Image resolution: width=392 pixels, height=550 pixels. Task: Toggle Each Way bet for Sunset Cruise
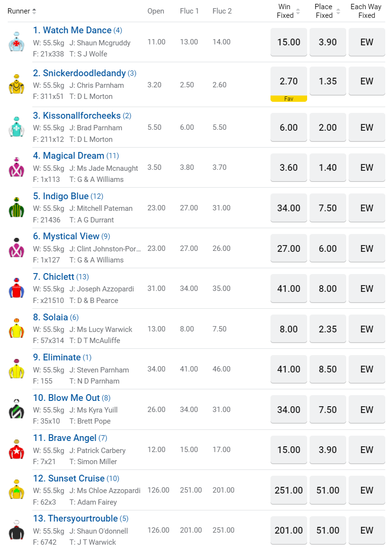(367, 490)
